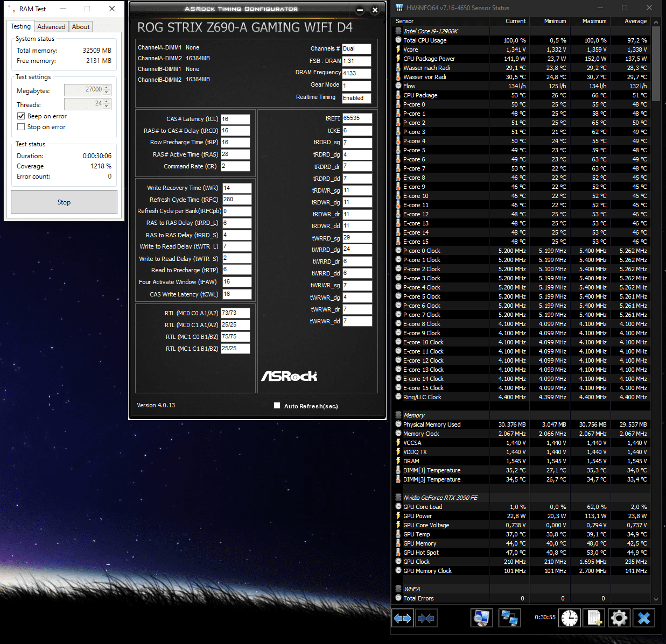Click the HWiNFO64 title bar app icon
The height and width of the screenshot is (644, 666).
pyautogui.click(x=399, y=8)
